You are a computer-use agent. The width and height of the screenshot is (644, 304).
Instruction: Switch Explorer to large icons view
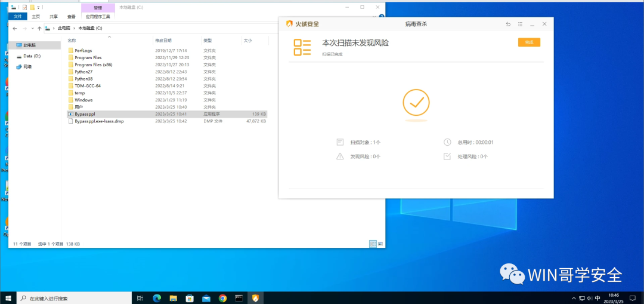[380, 244]
